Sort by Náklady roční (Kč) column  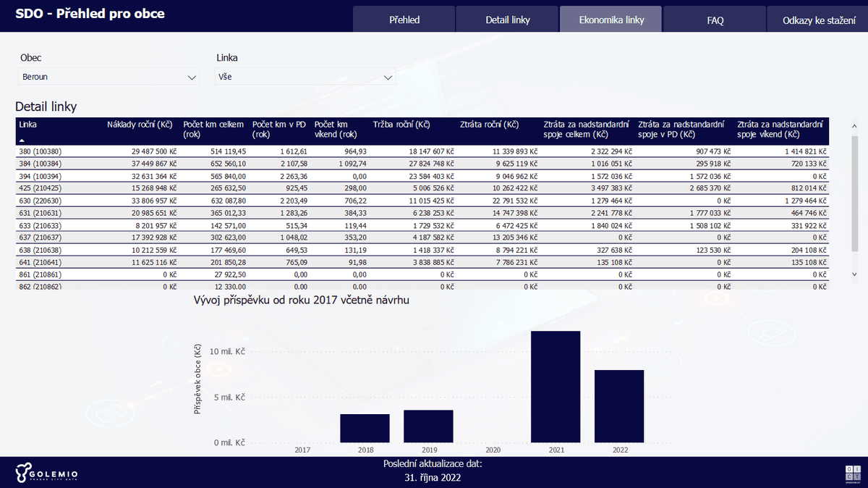(139, 125)
